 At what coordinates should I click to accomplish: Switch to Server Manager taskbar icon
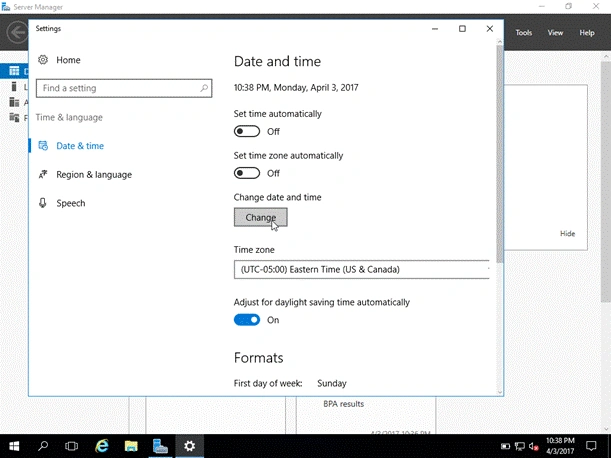point(160,446)
